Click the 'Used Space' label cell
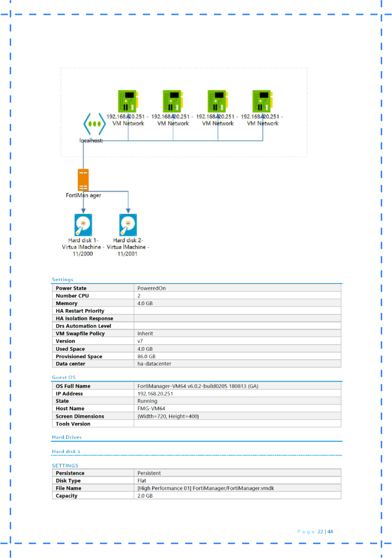 pos(93,349)
